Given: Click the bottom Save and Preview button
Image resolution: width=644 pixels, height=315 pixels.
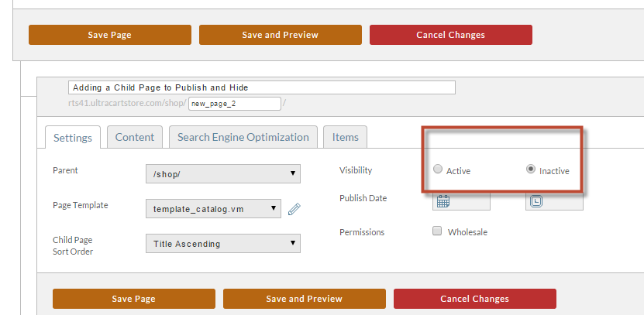Looking at the screenshot, I should pyautogui.click(x=304, y=299).
